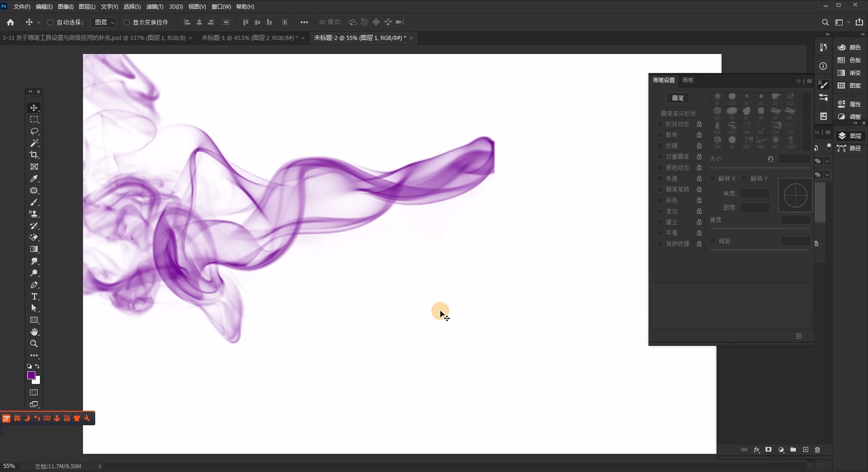Select the Crop tool
The image size is (868, 472).
34,155
